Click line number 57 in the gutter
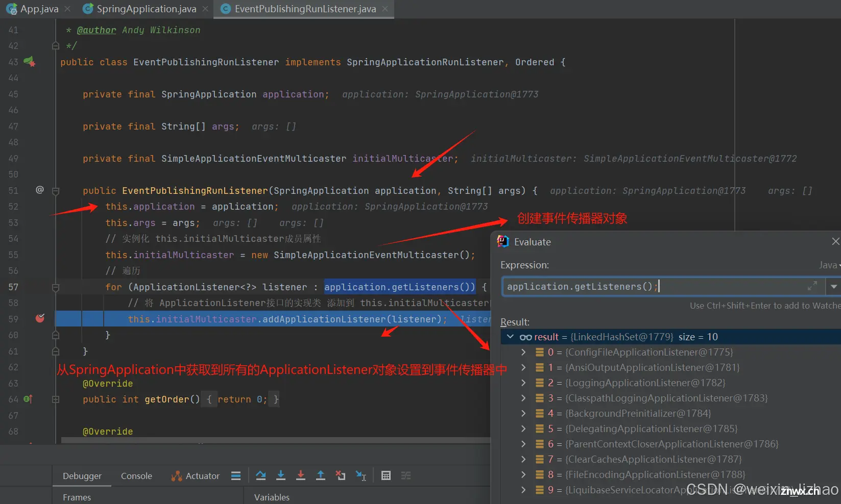841x504 pixels. 13,287
